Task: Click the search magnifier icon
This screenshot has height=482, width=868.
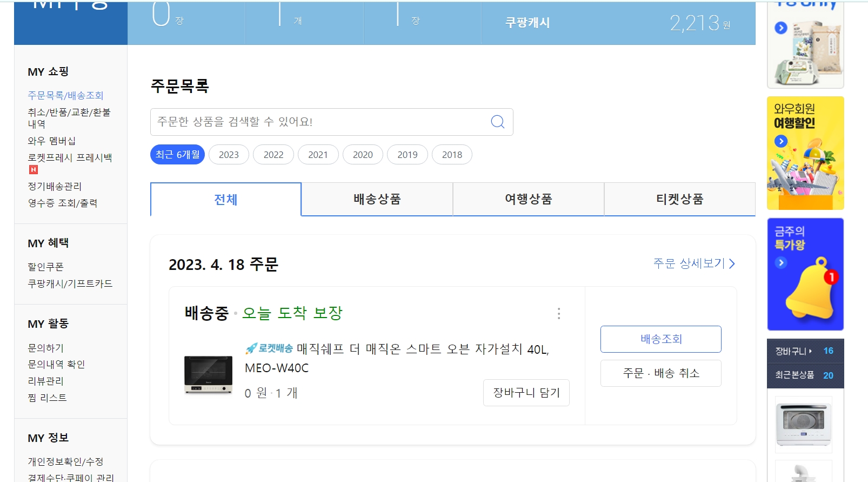Action: (496, 122)
